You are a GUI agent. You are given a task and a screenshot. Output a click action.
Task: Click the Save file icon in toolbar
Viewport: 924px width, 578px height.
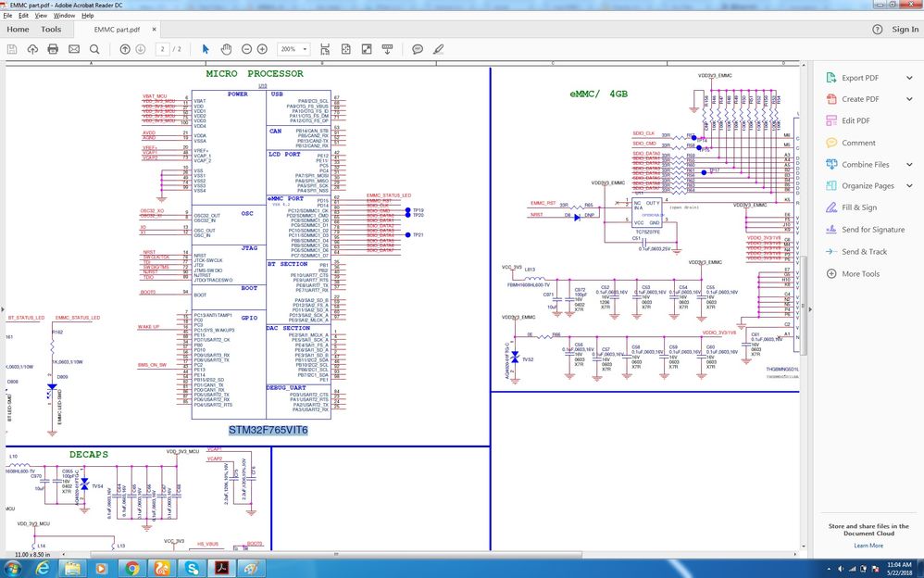(12, 49)
